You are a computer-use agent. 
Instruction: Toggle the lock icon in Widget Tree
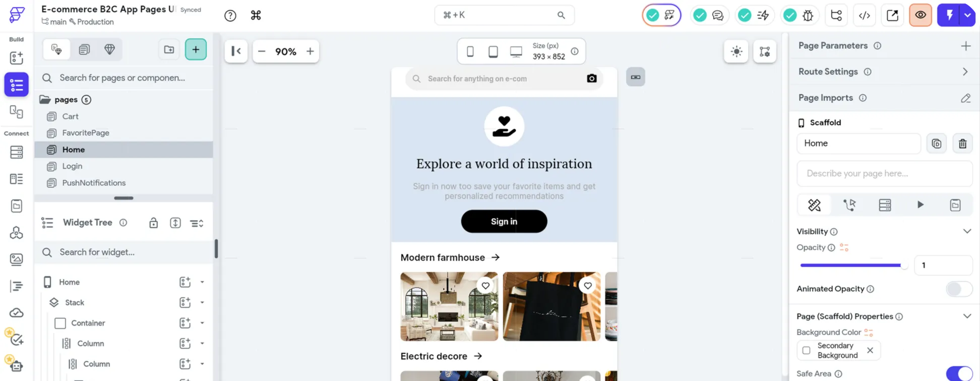(154, 223)
